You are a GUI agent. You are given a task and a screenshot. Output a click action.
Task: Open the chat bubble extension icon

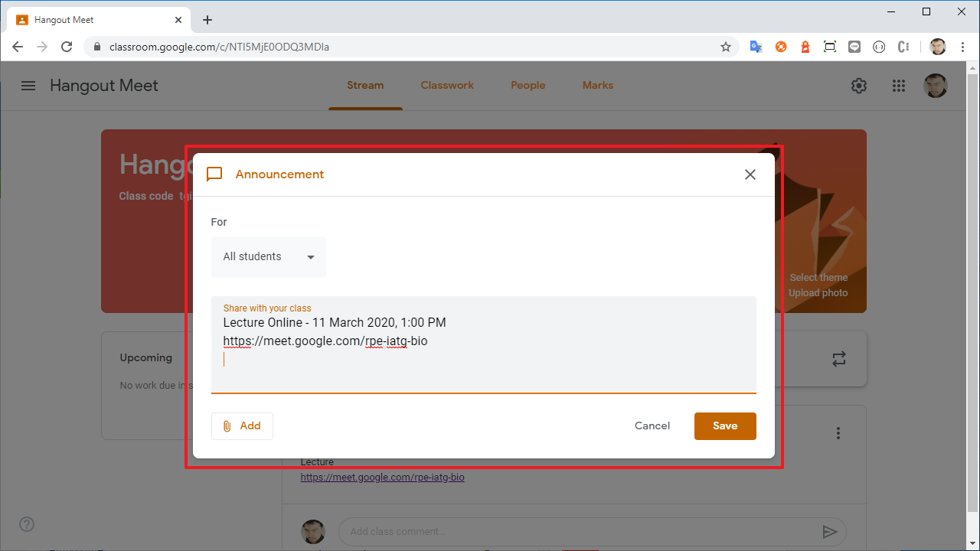click(x=854, y=47)
